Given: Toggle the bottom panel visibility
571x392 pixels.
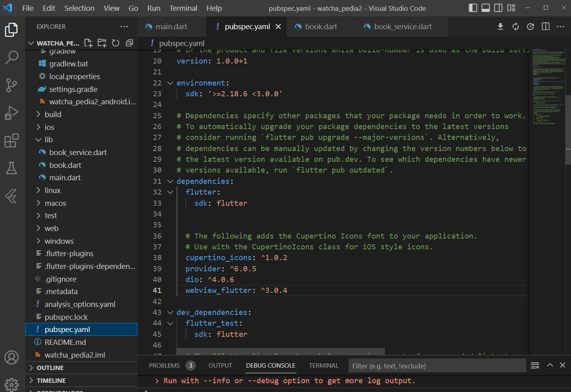Looking at the screenshot, I should [486, 8].
